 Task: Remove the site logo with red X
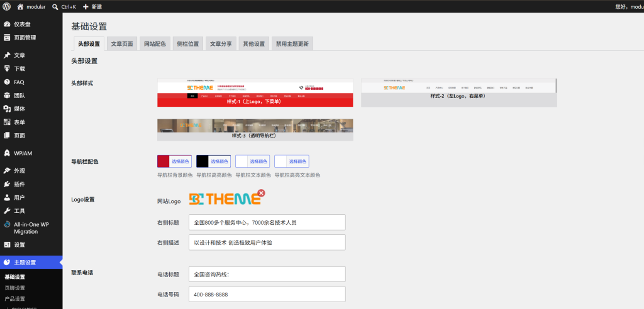[261, 193]
